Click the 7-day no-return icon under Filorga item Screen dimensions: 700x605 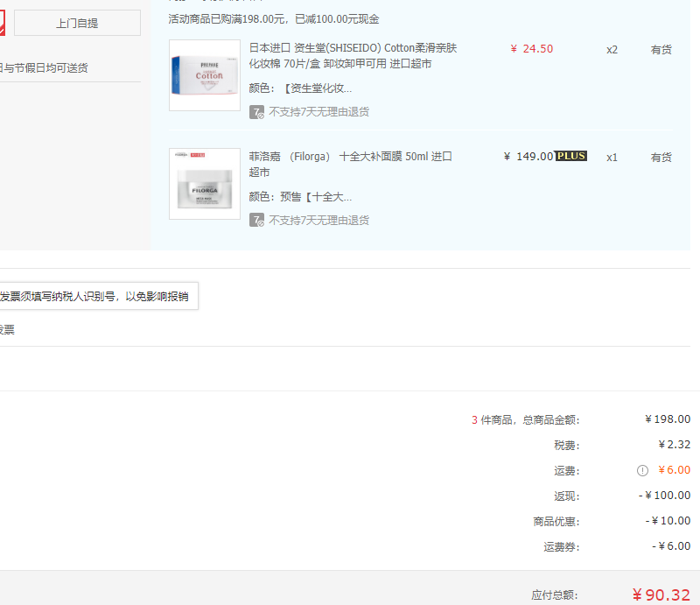256,221
